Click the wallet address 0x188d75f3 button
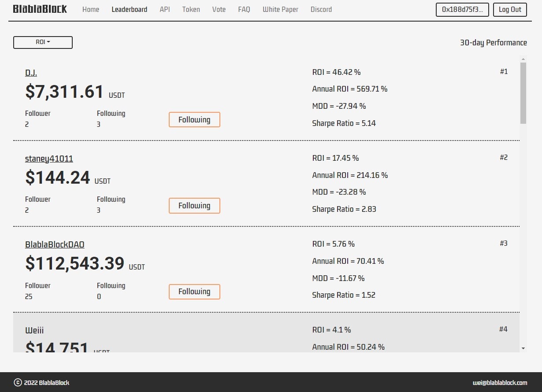The width and height of the screenshot is (542, 392). click(x=462, y=10)
